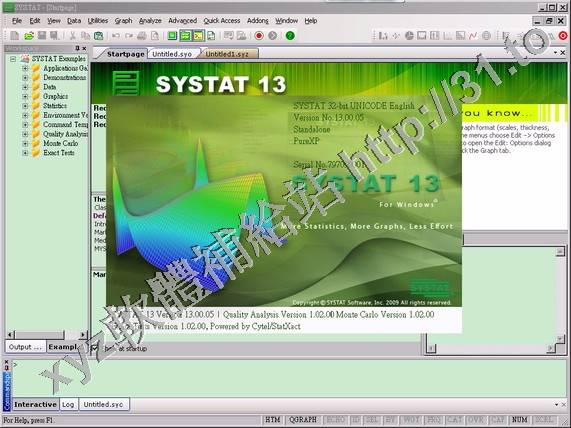Open the File menu

pyautogui.click(x=17, y=21)
